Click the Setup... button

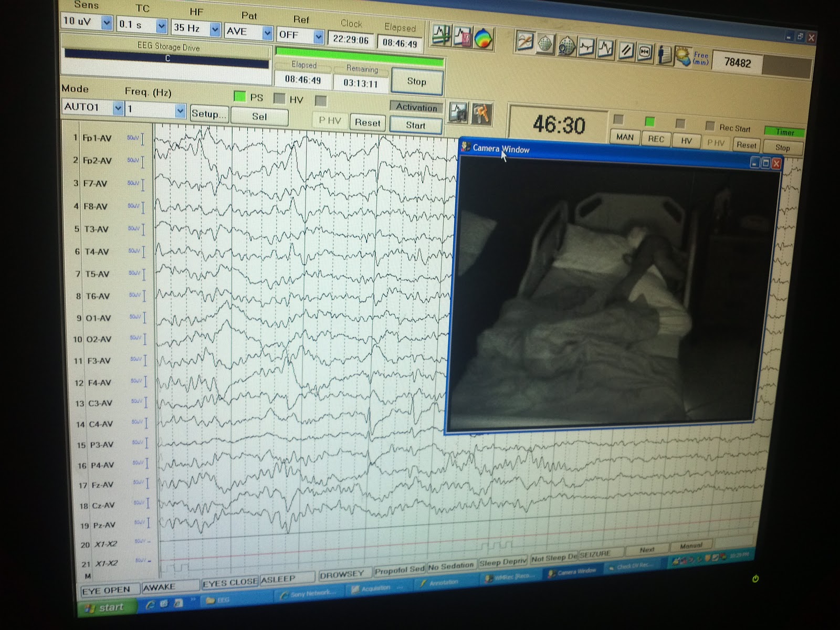(x=208, y=114)
